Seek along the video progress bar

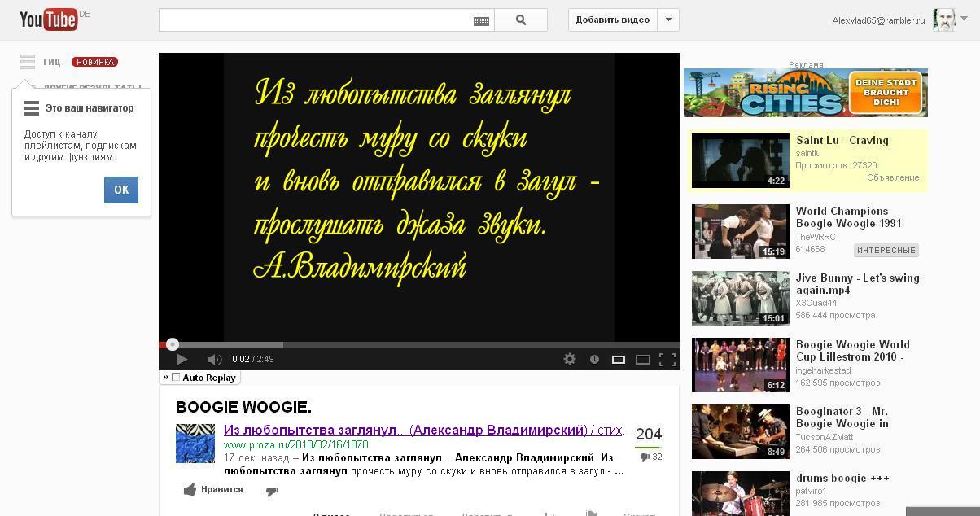[419, 344]
